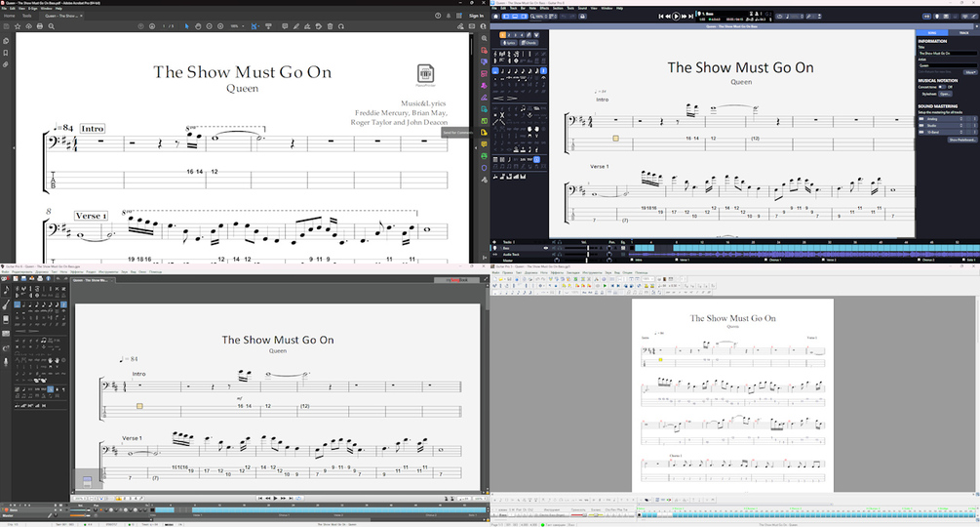
Task: Click the Chords button in Guitar Pro 8 palette
Action: 529,43
